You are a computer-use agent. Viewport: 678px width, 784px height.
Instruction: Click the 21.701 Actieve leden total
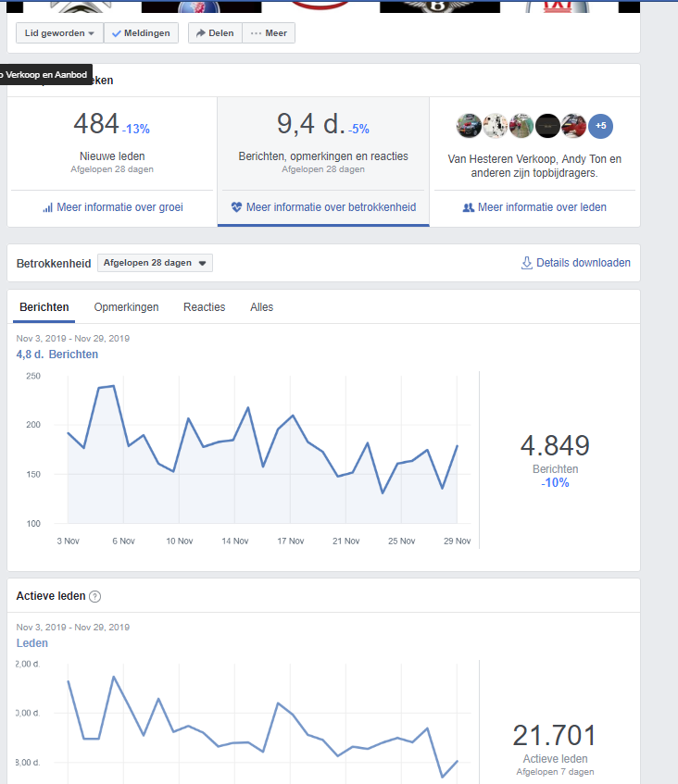click(x=555, y=736)
